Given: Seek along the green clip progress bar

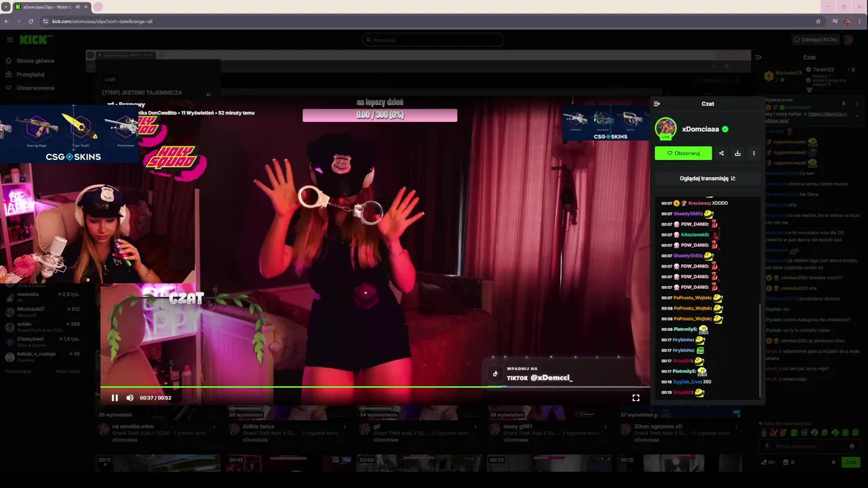Looking at the screenshot, I should [x=375, y=388].
